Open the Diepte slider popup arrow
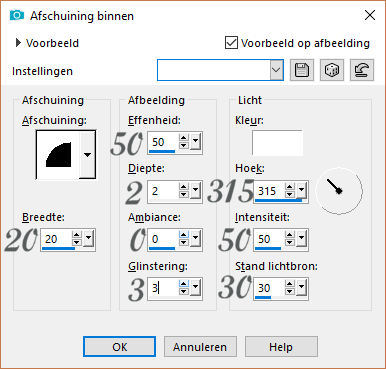 click(195, 190)
